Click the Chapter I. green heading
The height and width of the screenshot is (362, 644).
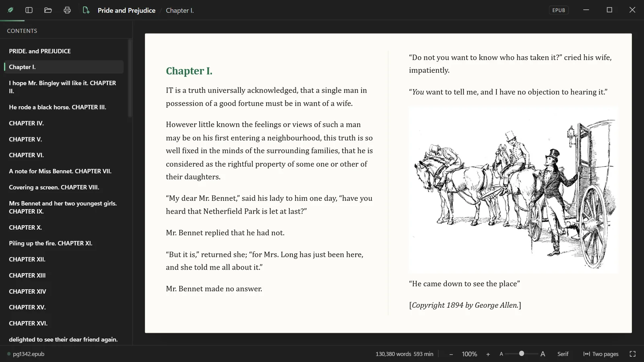pos(189,71)
